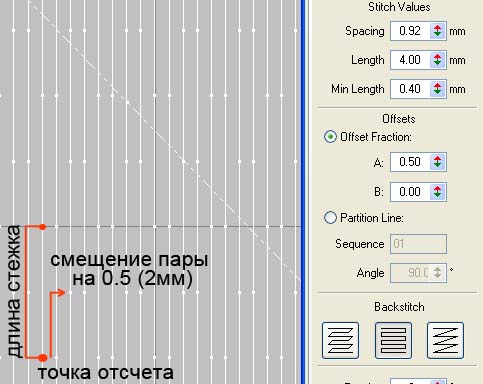Click the Min Length spinner arrows

[x=438, y=89]
